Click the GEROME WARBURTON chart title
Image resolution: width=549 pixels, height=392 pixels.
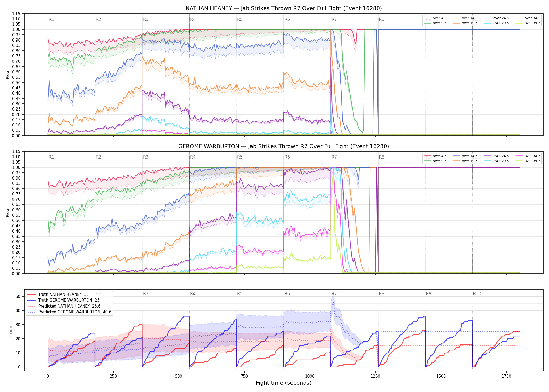click(x=284, y=146)
